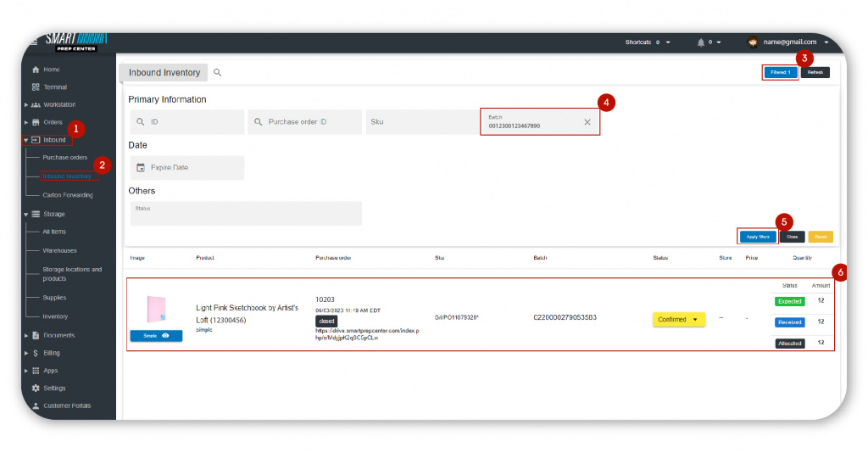Viewport: 868px width, 453px height.
Task: Click the Expire Date calendar icon
Action: (x=141, y=168)
